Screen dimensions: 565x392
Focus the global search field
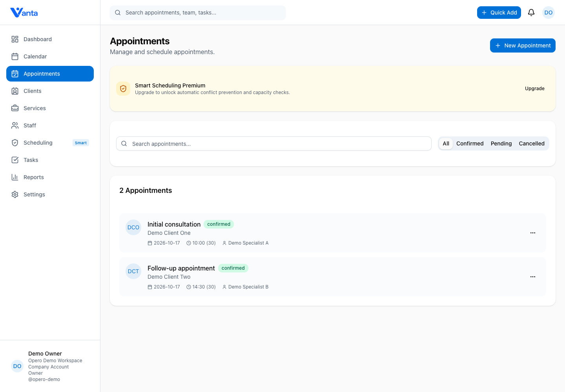(x=198, y=13)
